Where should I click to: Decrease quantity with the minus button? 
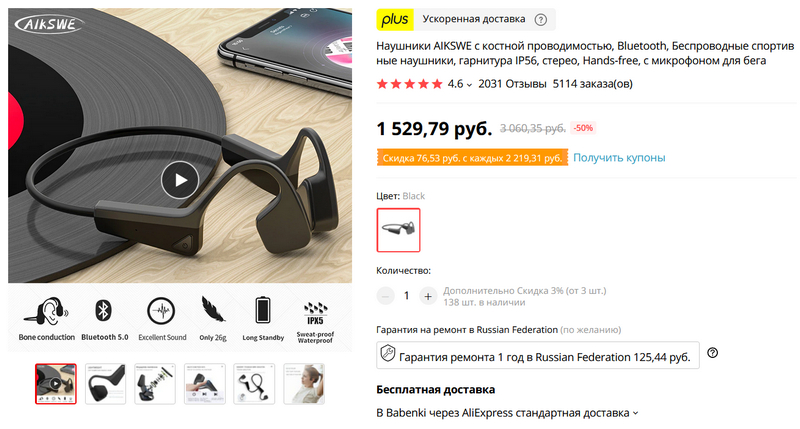[386, 296]
